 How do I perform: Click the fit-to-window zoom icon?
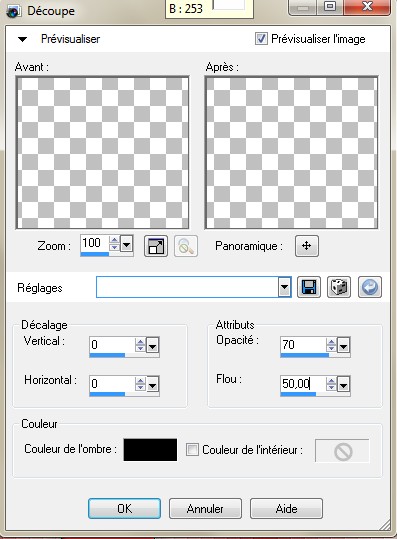point(156,246)
